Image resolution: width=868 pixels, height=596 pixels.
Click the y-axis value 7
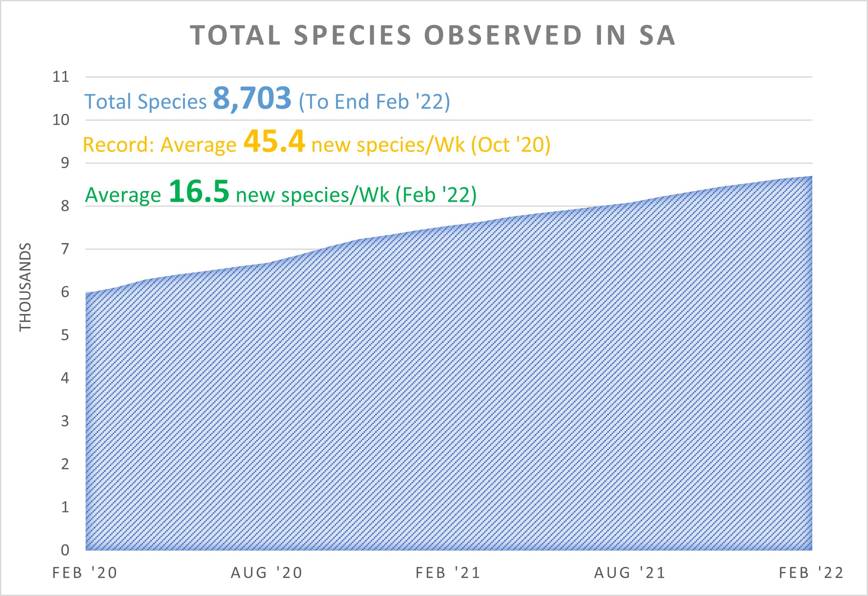(x=65, y=249)
